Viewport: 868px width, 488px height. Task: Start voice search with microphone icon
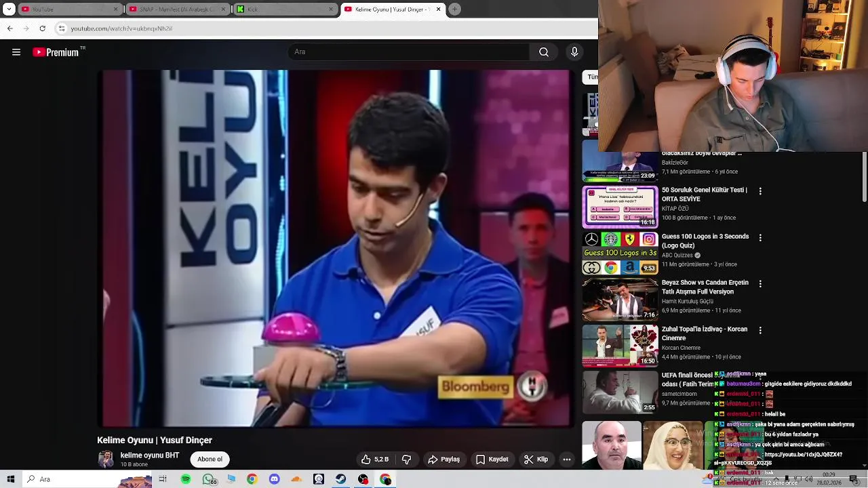pyautogui.click(x=574, y=52)
